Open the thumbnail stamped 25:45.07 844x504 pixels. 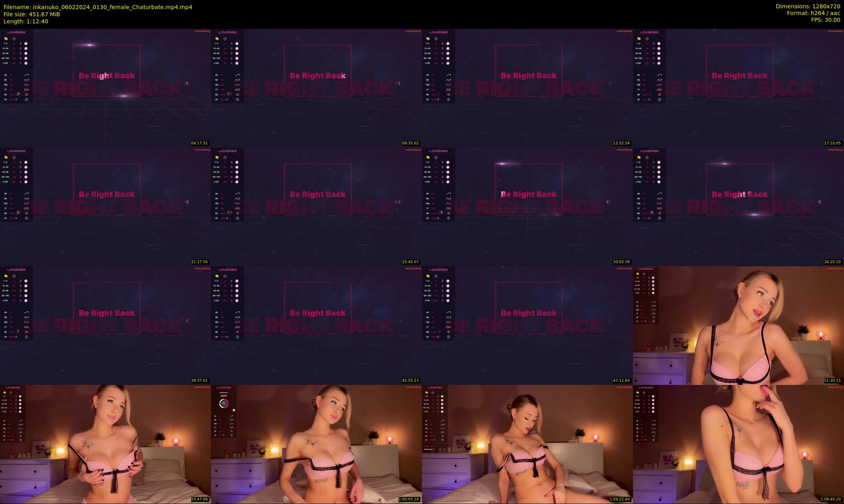(x=316, y=207)
